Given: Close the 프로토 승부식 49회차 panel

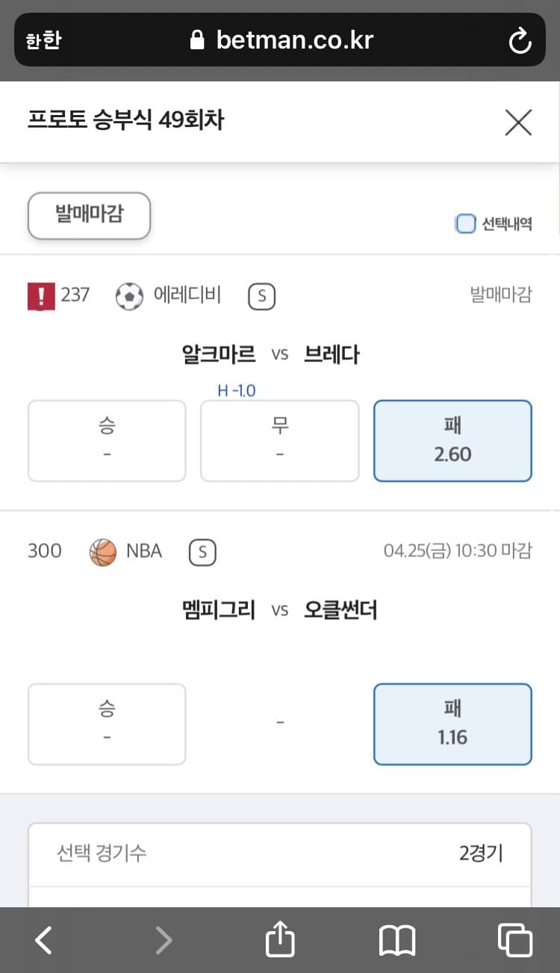Looking at the screenshot, I should click(x=518, y=122).
